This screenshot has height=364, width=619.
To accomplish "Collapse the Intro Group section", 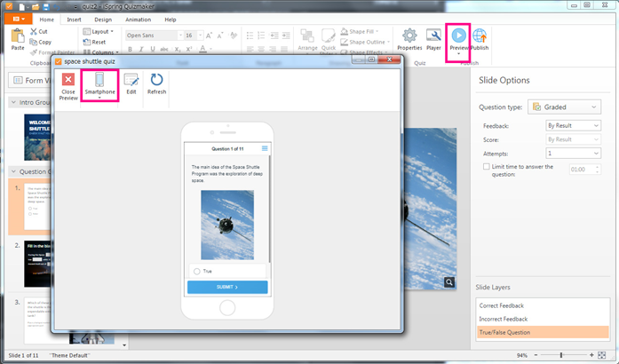I will (x=13, y=102).
